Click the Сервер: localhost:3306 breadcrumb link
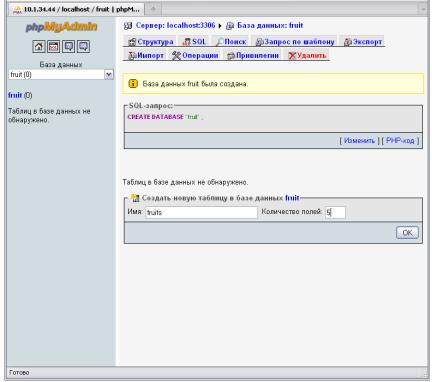The width and height of the screenshot is (432, 382). 175,25
